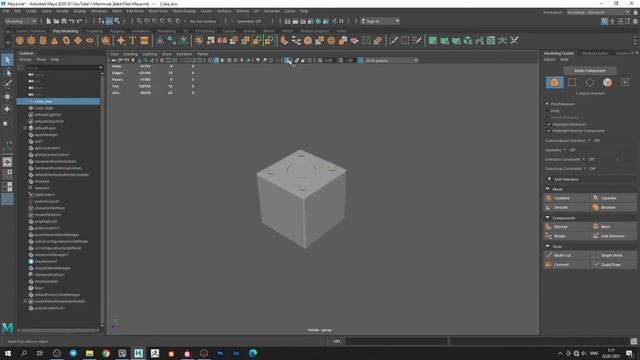Click the Multi-Cut tool shelf icon
This screenshot has width=640, height=360.
click(393, 40)
